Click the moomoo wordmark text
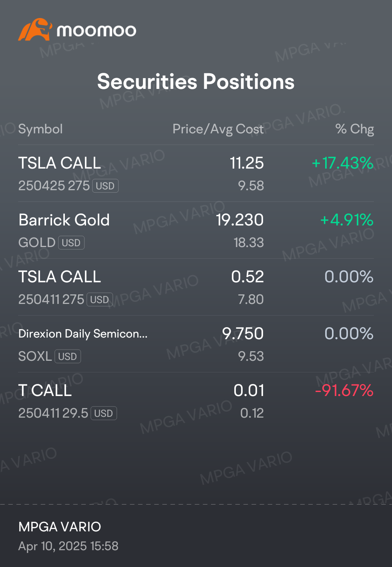Image resolution: width=392 pixels, height=567 pixels. pos(96,30)
